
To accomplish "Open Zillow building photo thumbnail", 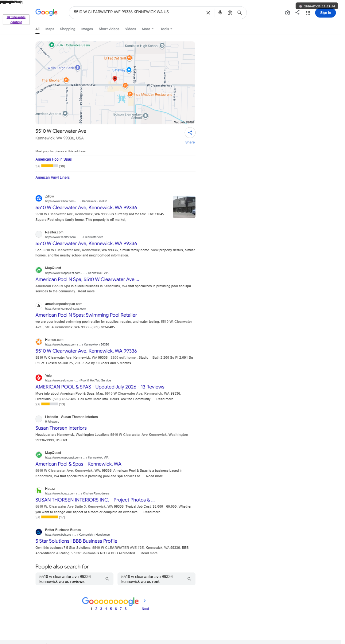I will coord(184,207).
